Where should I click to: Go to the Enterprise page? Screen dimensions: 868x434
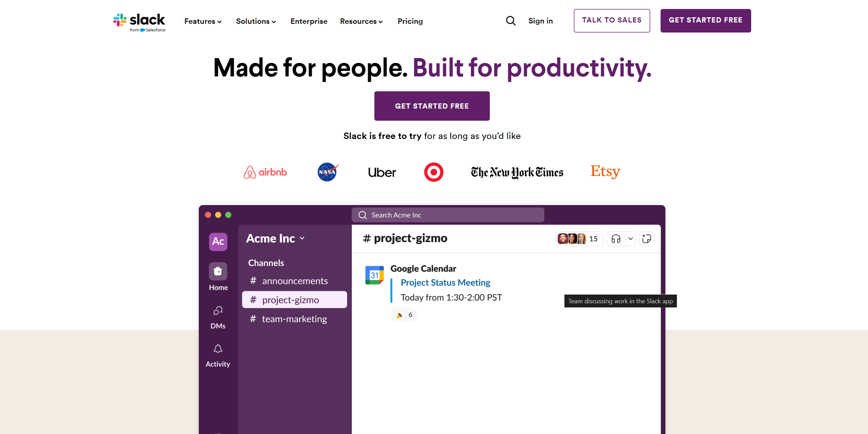(x=309, y=21)
